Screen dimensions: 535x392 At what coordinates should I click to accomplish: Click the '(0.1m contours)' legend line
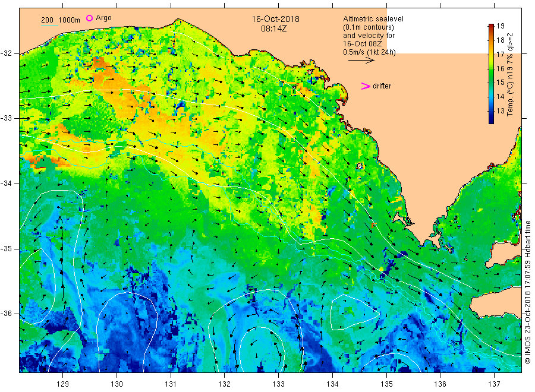369,27
